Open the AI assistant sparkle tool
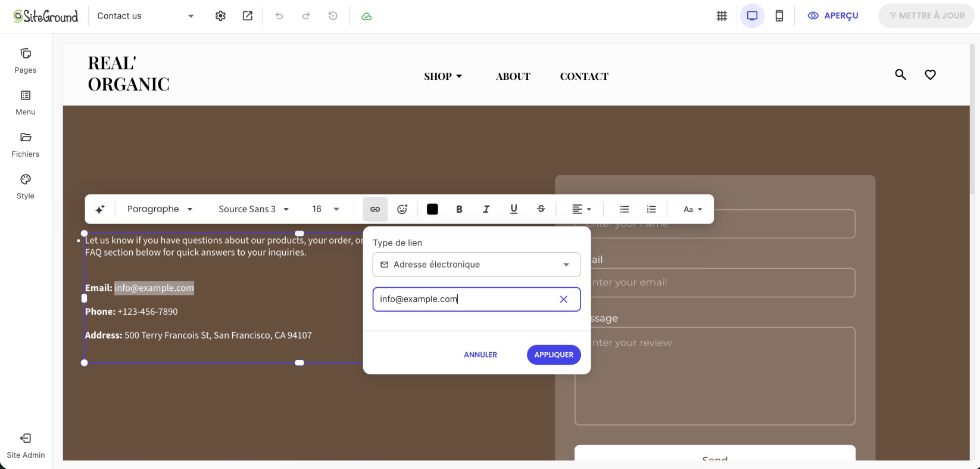This screenshot has width=980, height=469. (x=100, y=209)
